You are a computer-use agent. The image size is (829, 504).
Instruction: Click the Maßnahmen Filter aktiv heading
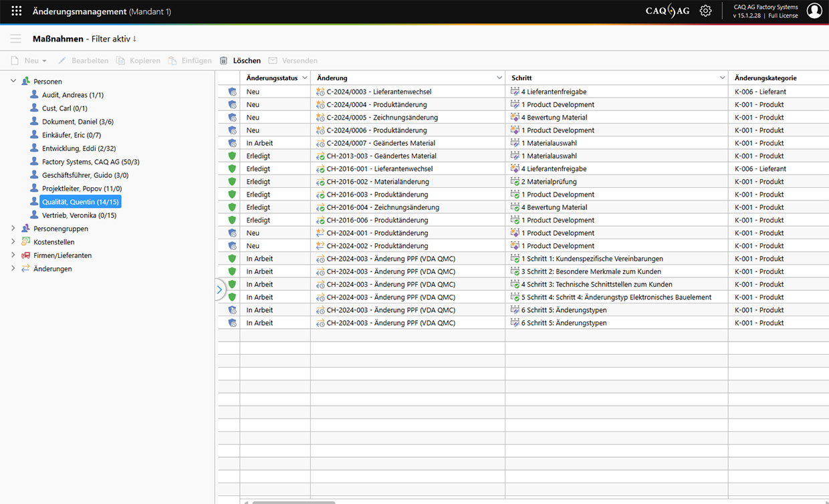coord(84,39)
